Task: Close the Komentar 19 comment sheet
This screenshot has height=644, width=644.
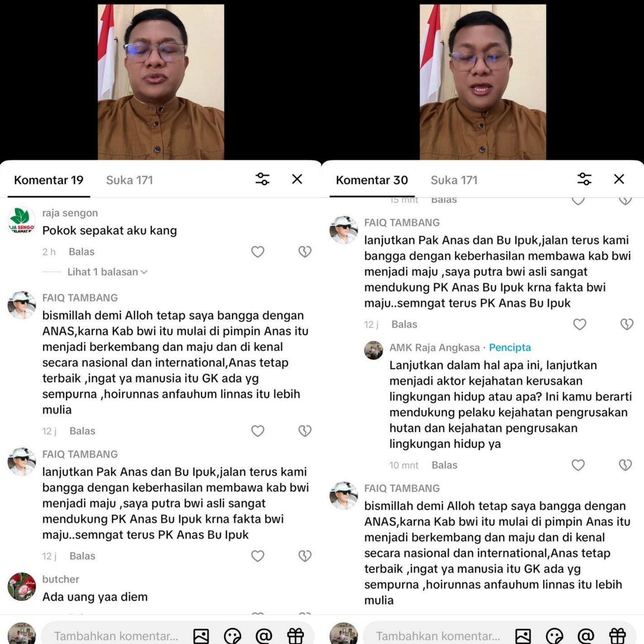Action: point(297,179)
